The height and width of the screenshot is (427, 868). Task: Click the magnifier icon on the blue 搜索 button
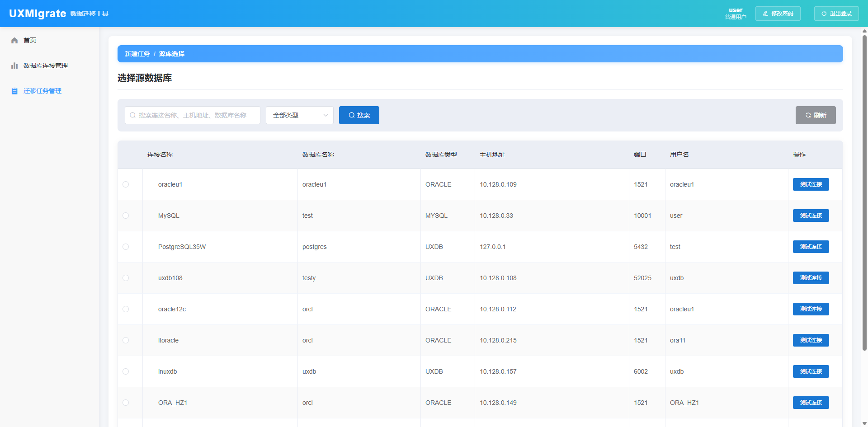(x=351, y=115)
